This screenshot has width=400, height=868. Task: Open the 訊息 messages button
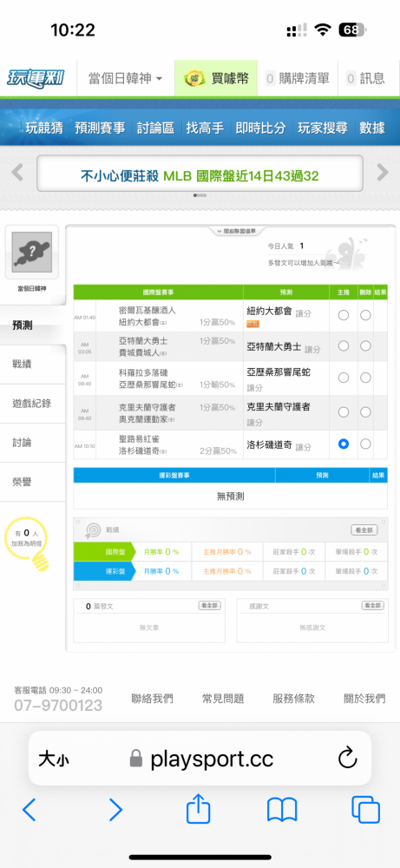(365, 79)
